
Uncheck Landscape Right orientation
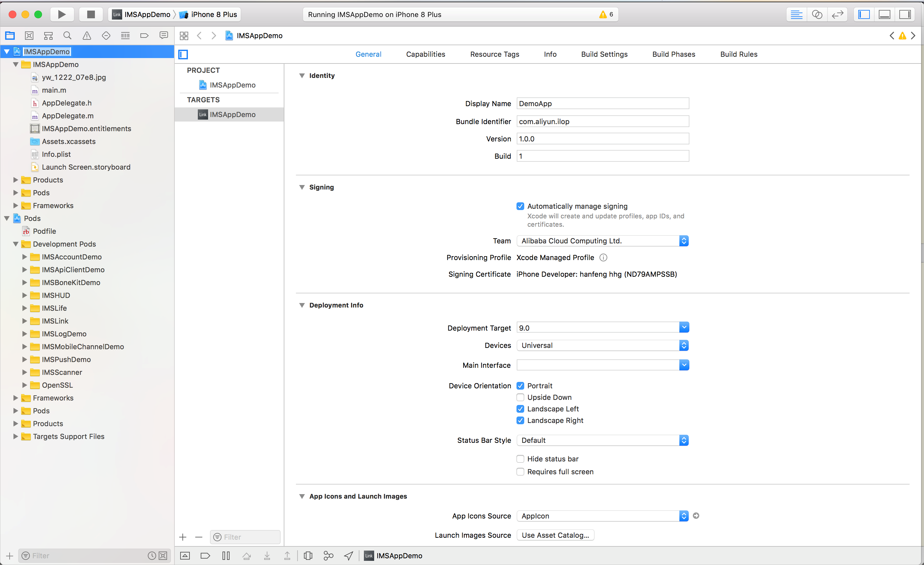pos(520,420)
